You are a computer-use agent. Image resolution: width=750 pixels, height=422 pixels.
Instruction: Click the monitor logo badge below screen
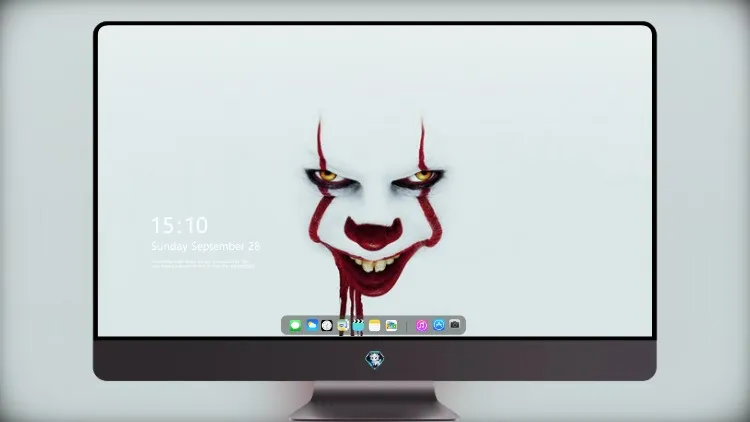coord(375,360)
